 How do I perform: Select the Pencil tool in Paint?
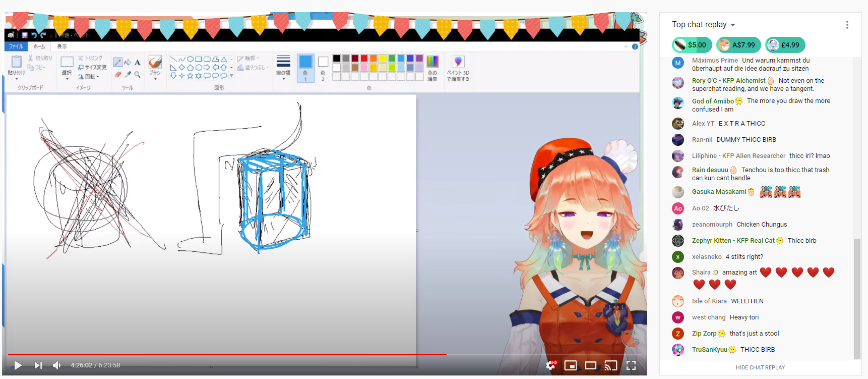tap(117, 62)
